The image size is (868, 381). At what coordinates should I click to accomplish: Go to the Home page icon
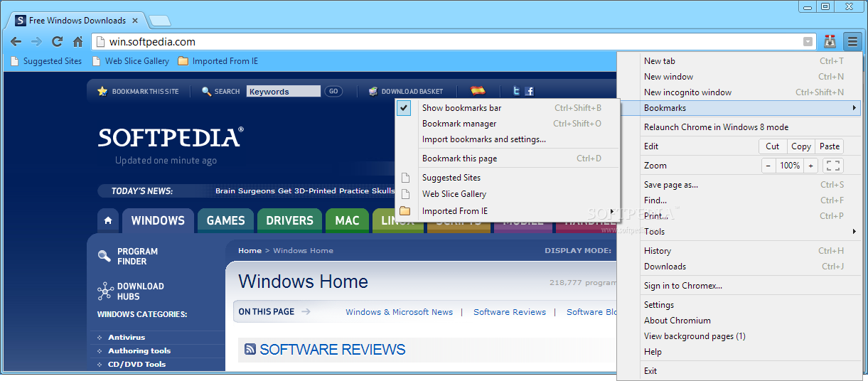77,41
